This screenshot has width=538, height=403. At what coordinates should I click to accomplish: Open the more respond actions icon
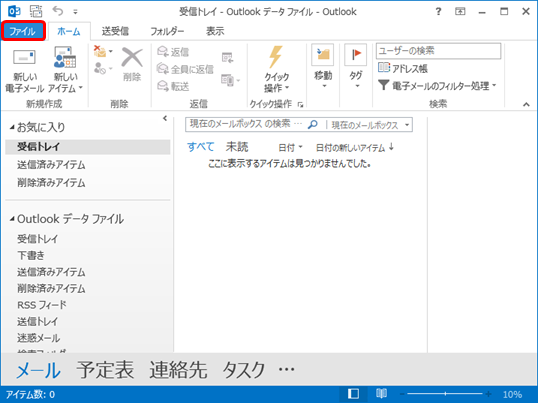[x=230, y=80]
